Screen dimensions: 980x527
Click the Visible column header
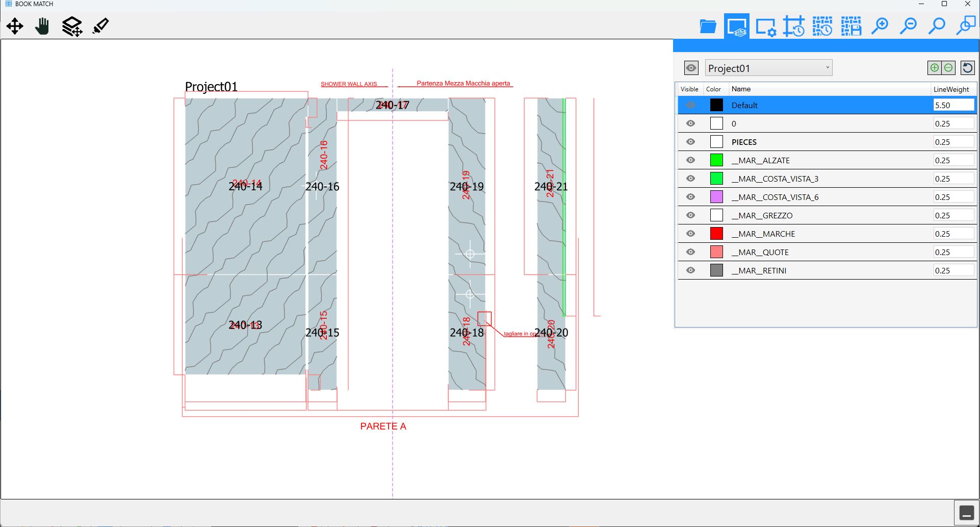(689, 89)
